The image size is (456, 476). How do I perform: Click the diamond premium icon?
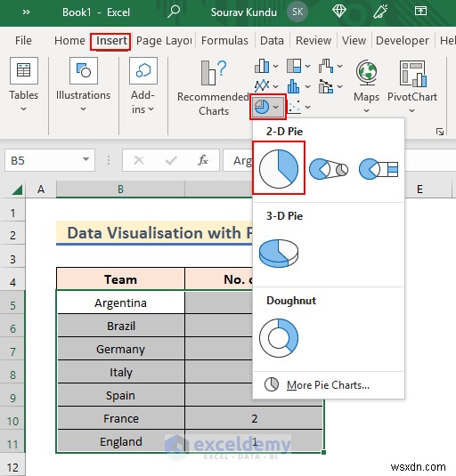(x=339, y=12)
